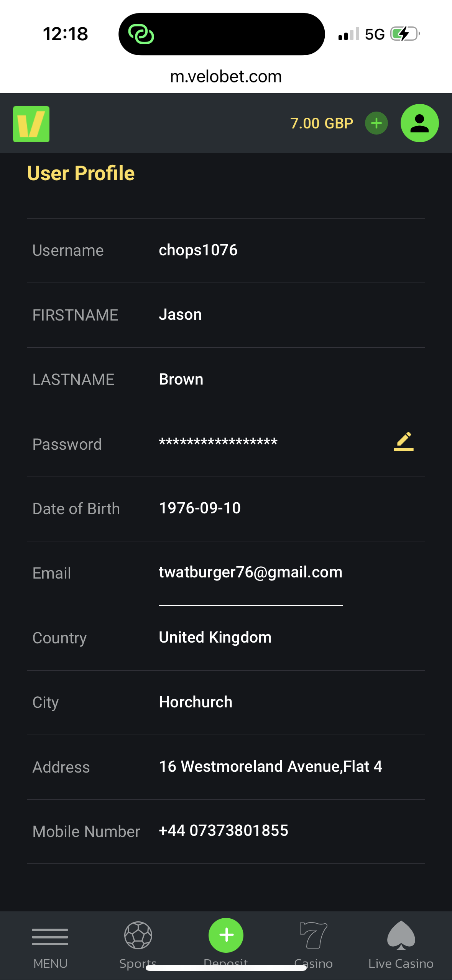Tap the masked Password value
Screen dimensions: 452x980
tap(218, 443)
